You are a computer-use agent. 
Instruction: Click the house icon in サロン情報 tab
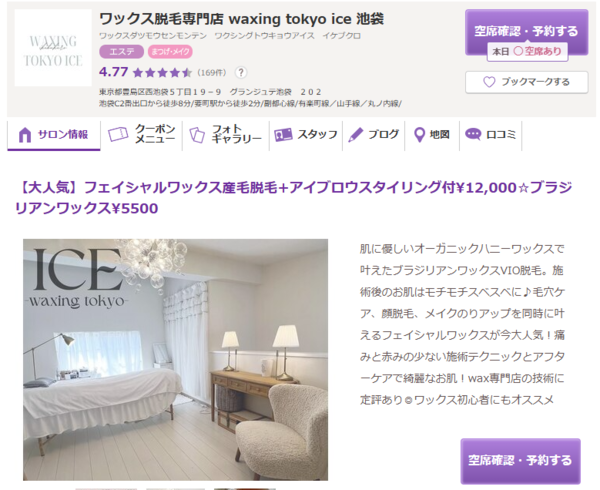coord(25,135)
